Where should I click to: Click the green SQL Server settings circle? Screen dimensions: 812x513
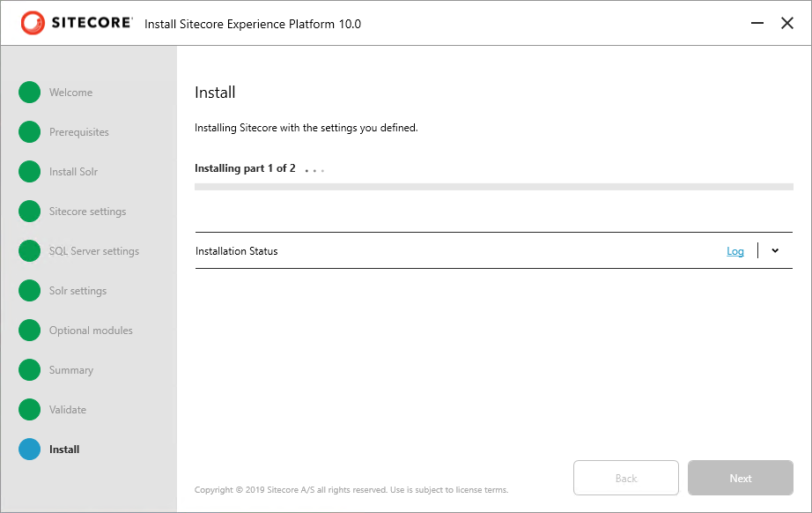[x=30, y=251]
